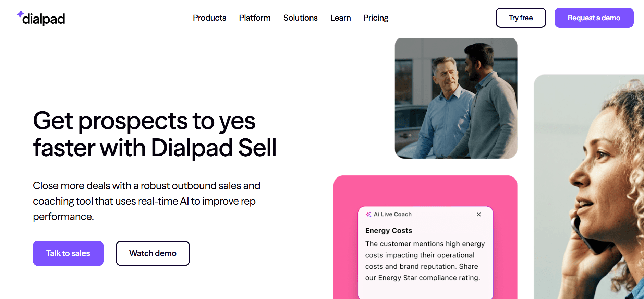Dismiss the Ai Live Coach popup with the X
This screenshot has height=299, width=644.
tap(479, 214)
